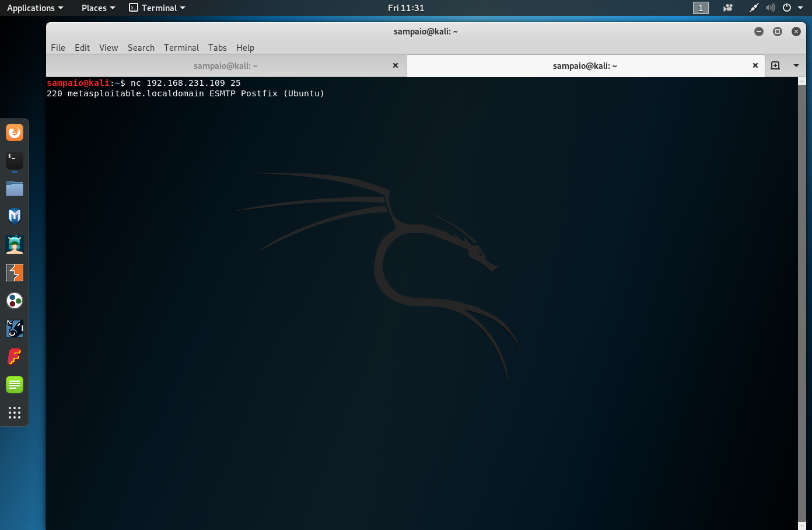Open the clock Fri 11:31 calendar
812x530 pixels.
(x=406, y=8)
